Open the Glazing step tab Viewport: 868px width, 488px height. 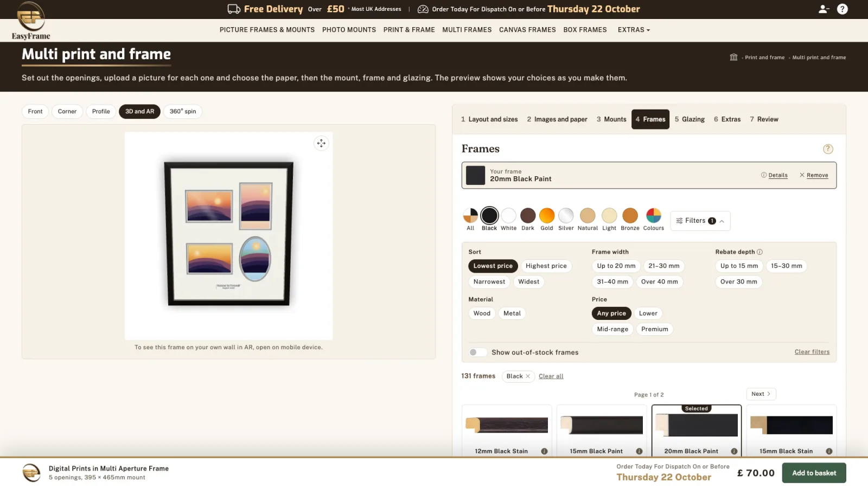pos(690,119)
